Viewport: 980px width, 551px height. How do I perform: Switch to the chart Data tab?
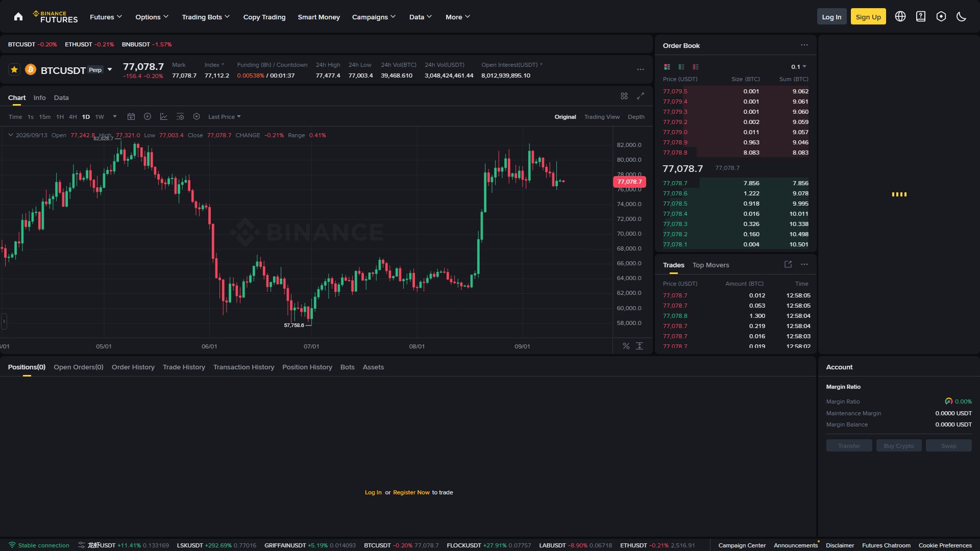pos(61,97)
